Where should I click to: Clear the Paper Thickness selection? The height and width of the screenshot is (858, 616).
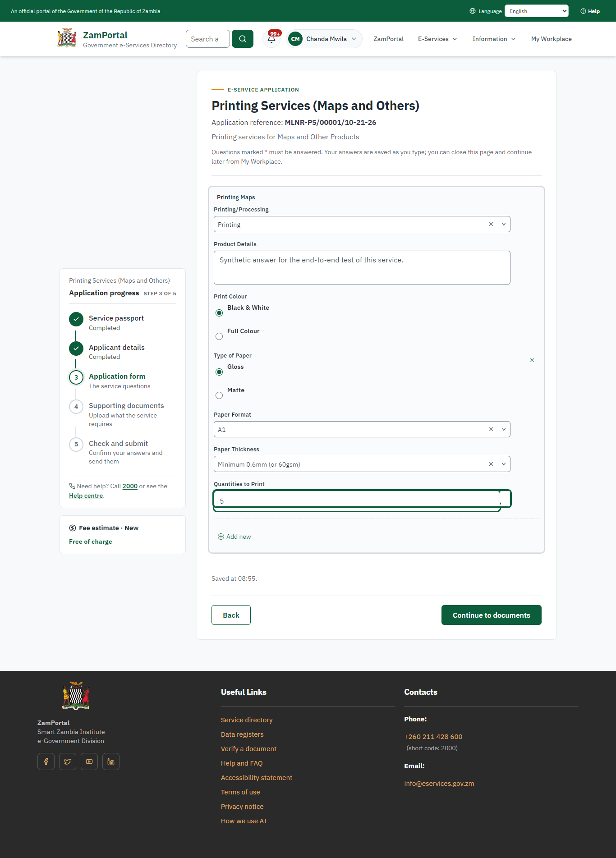[x=491, y=464]
